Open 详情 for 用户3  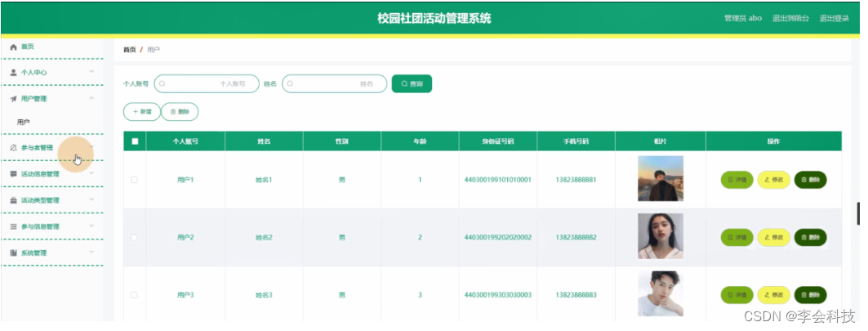point(737,295)
